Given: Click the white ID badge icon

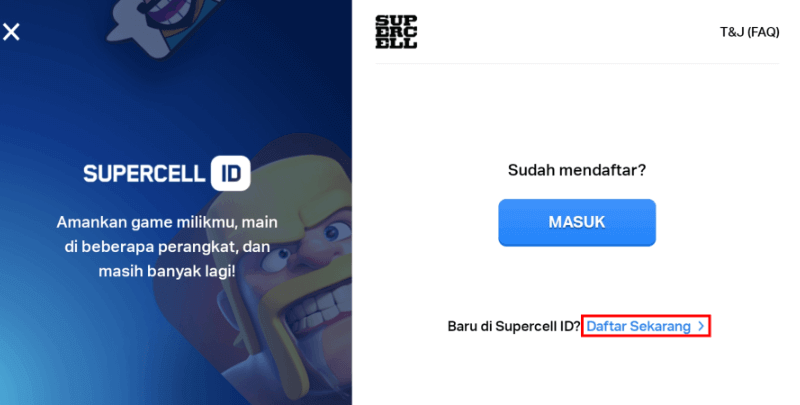Looking at the screenshot, I should pos(231,173).
